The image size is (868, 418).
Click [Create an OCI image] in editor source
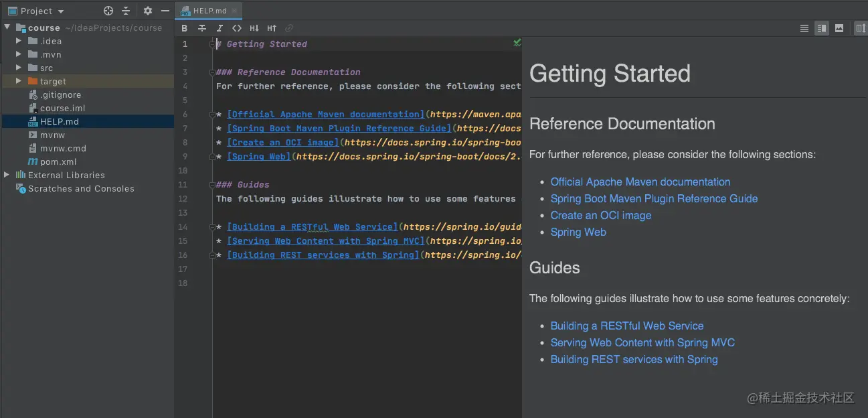pos(283,142)
